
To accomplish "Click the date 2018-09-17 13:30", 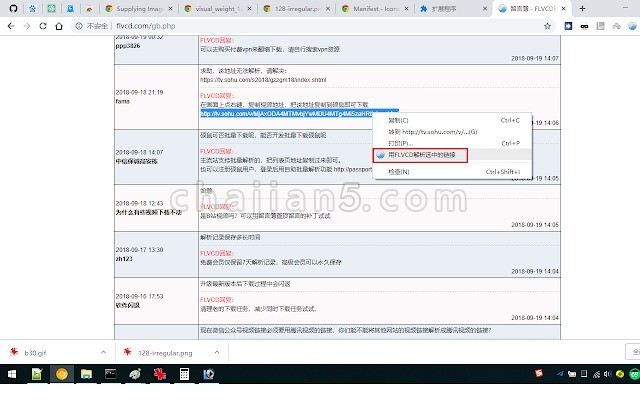I will (139, 250).
